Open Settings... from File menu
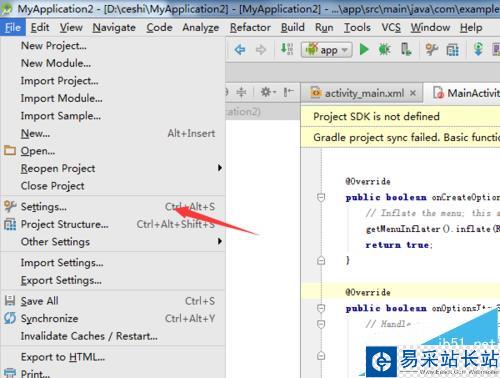Image resolution: width=500 pixels, height=378 pixels. point(113,207)
